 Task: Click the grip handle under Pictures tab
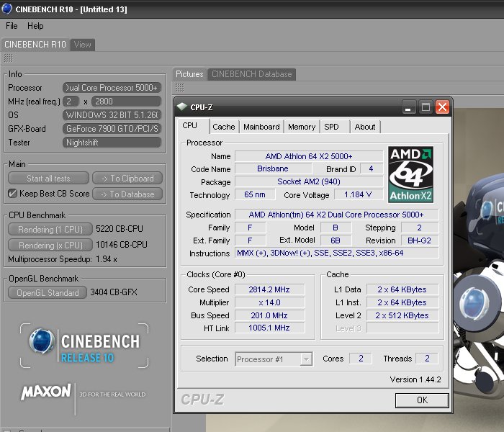click(x=180, y=87)
